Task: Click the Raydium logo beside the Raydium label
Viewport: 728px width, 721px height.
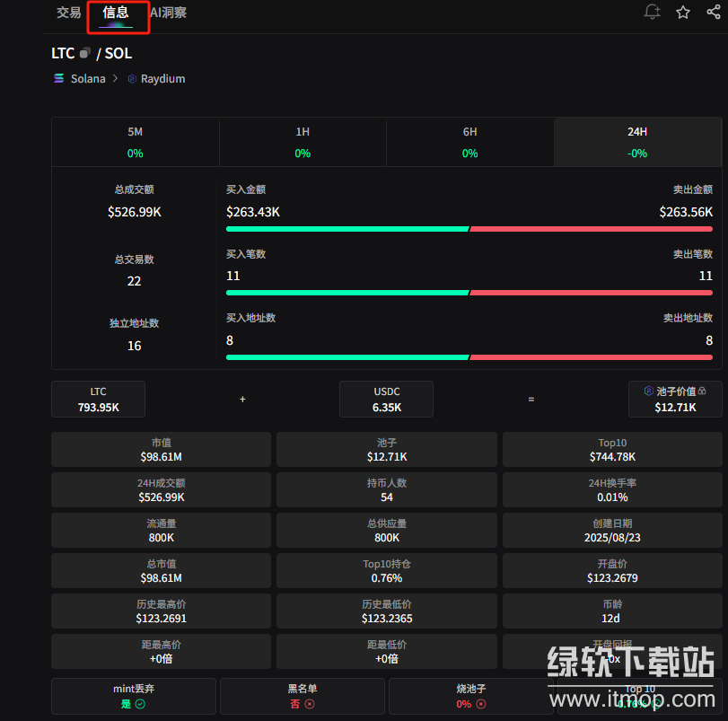Action: coord(132,79)
